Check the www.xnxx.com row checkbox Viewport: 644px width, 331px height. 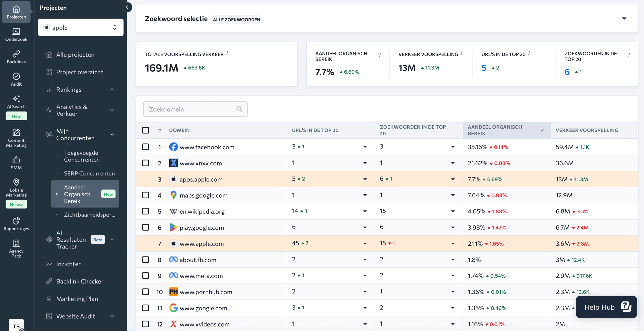point(145,163)
